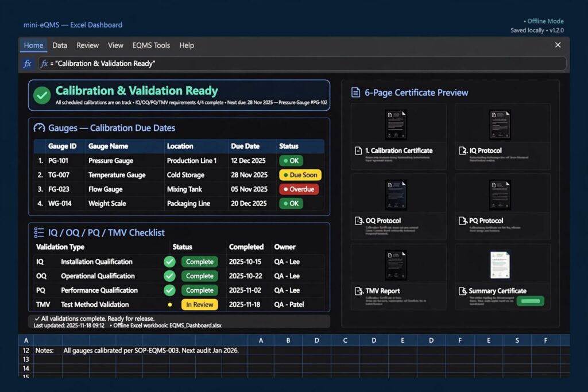Image resolution: width=588 pixels, height=392 pixels.
Task: Select the Summary Certificate page thumbnail
Action: click(500, 265)
